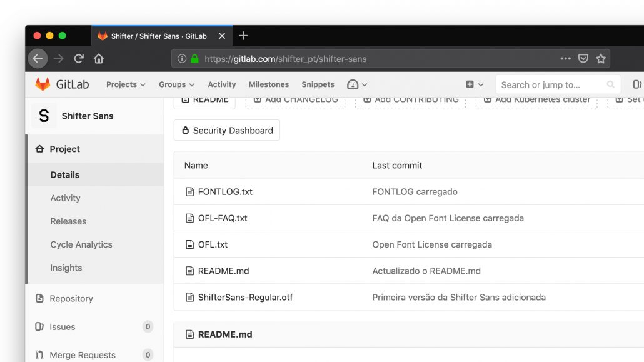
Task: Bookmark this page with the star icon
Action: pyautogui.click(x=601, y=59)
